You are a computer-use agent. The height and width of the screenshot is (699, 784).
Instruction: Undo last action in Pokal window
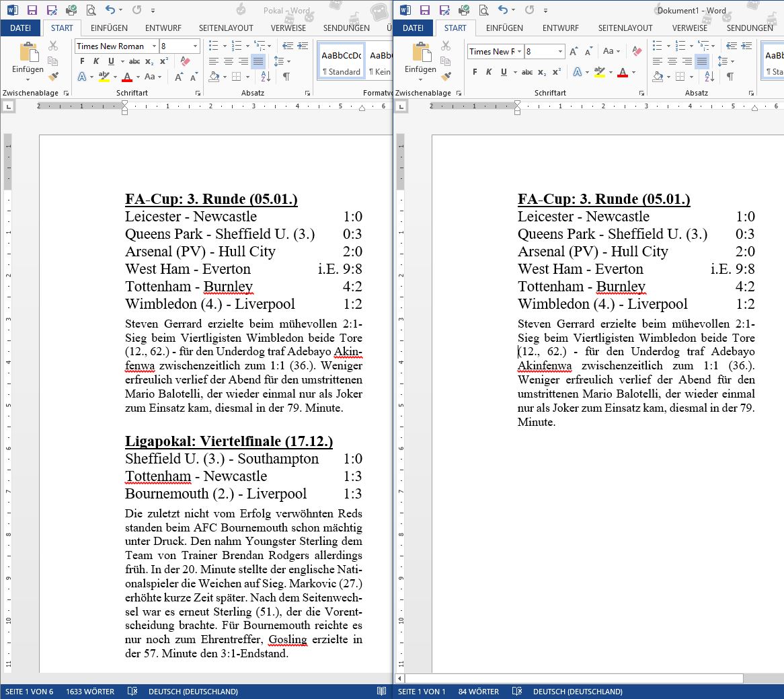point(110,10)
